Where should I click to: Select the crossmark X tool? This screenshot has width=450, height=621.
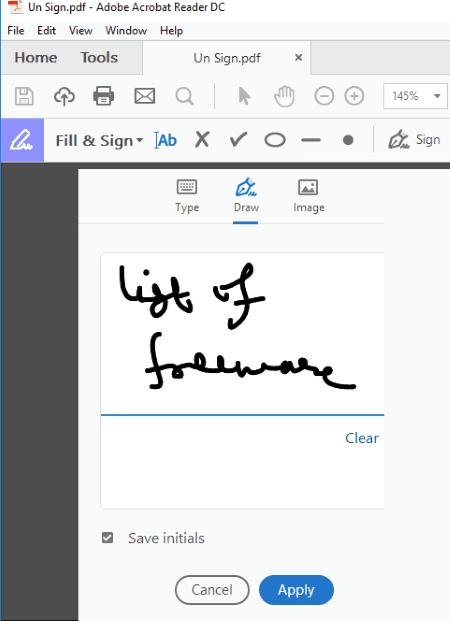pyautogui.click(x=202, y=140)
